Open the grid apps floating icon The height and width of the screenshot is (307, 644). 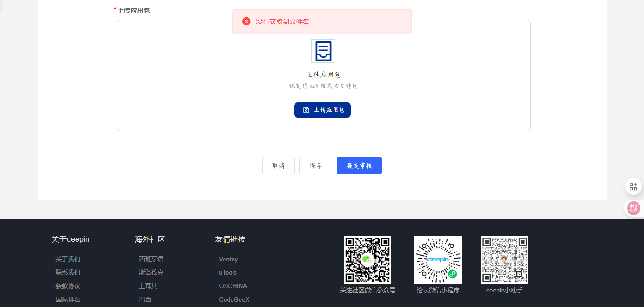pos(634,186)
